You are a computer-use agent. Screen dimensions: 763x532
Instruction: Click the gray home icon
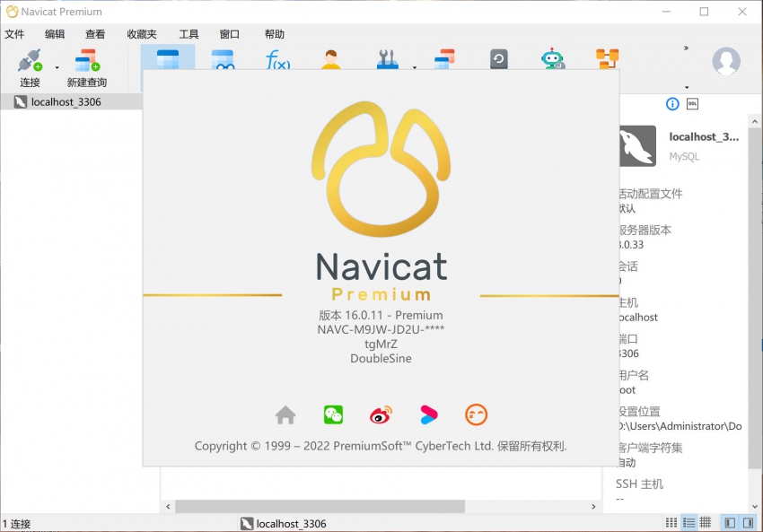pos(285,414)
